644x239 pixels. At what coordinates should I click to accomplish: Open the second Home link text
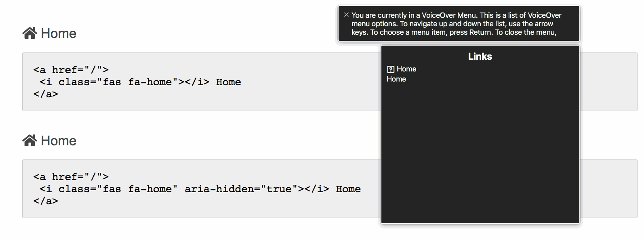(59, 141)
